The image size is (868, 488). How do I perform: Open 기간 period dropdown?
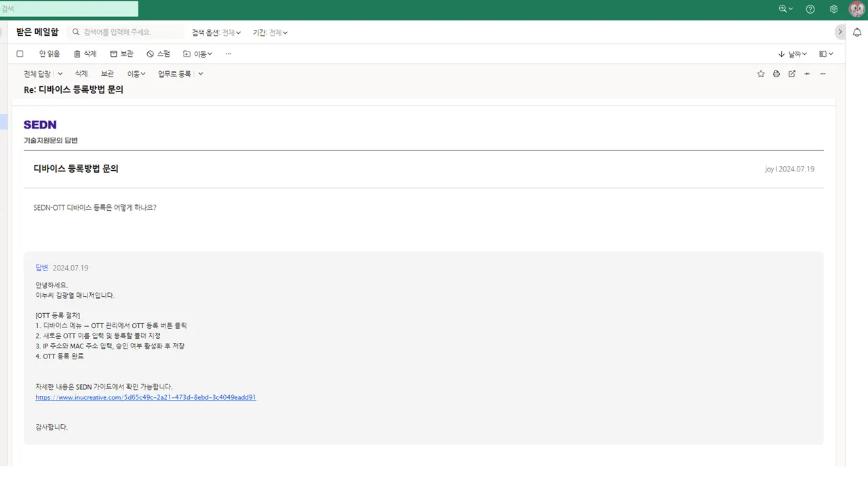coord(271,33)
